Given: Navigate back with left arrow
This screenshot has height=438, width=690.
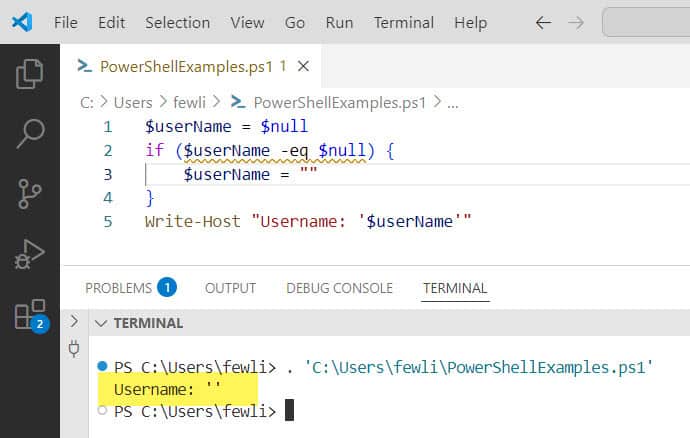Looking at the screenshot, I should 543,22.
